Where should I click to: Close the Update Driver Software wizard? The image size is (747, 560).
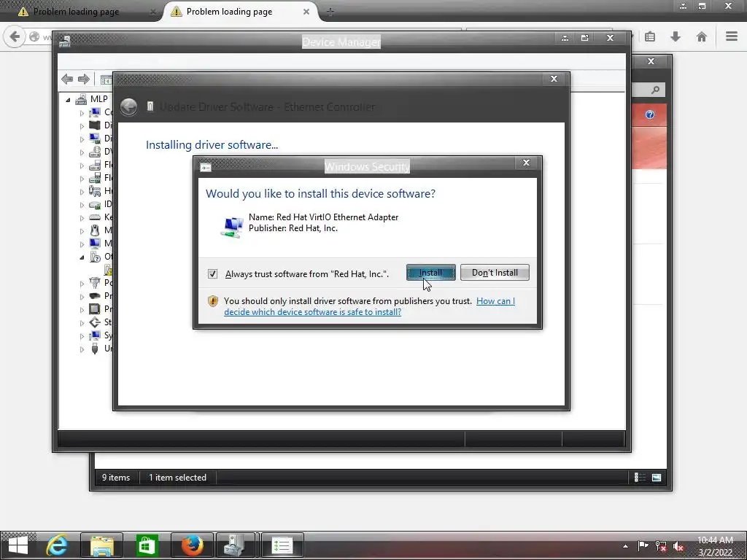(554, 79)
